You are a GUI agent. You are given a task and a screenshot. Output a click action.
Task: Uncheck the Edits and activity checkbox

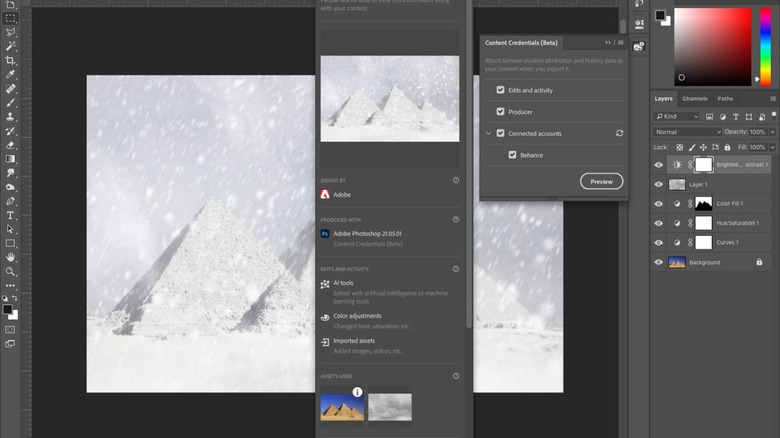tap(500, 90)
